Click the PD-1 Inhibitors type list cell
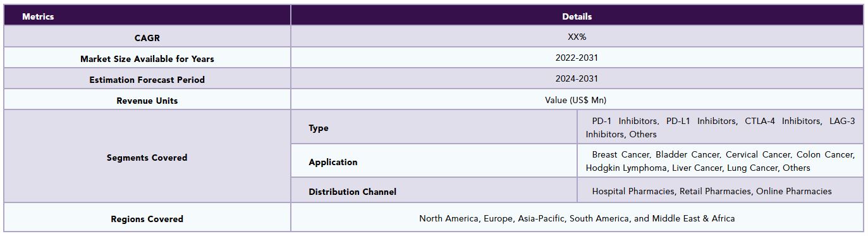This screenshot has width=868, height=236. [x=720, y=127]
